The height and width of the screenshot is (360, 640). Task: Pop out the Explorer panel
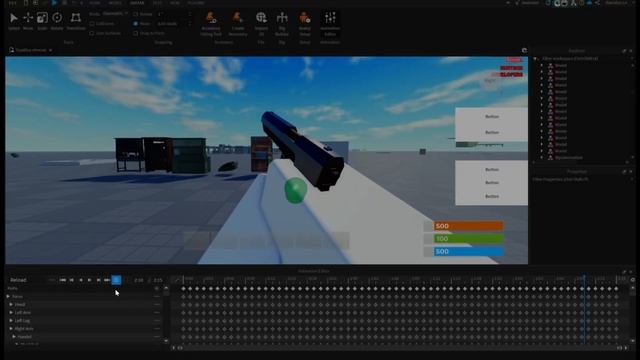624,51
